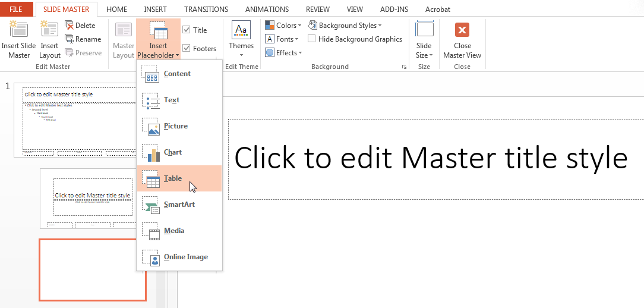Viewport: 644px width, 308px height.
Task: Enable Hide Background Graphics
Action: 312,39
